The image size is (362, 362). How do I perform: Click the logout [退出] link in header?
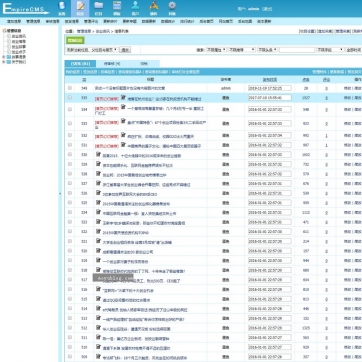pyautogui.click(x=267, y=9)
